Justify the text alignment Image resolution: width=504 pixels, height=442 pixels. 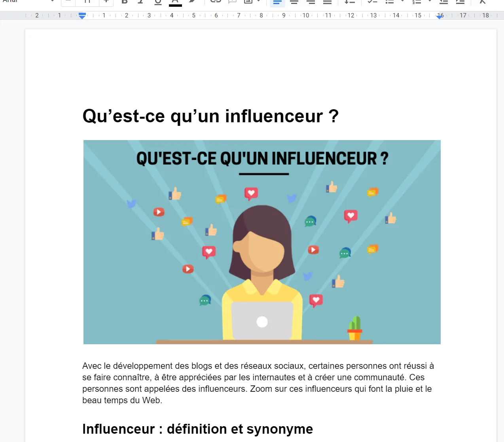coord(327,2)
